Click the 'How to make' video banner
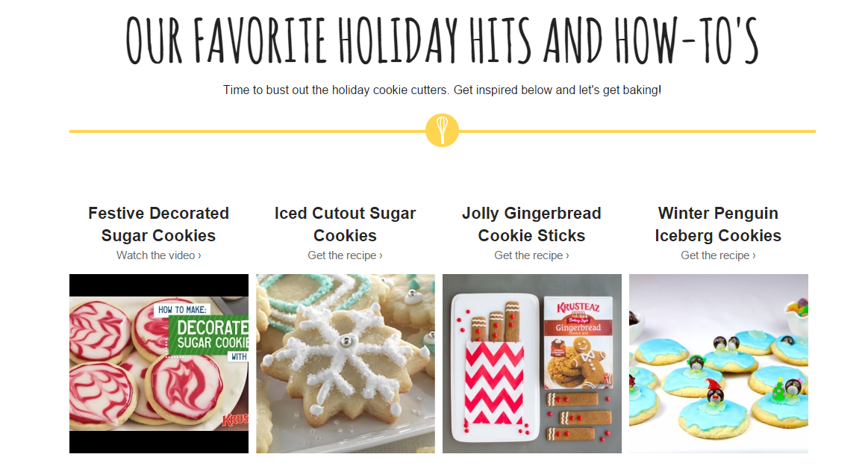Image resolution: width=868 pixels, height=466 pixels. 202,332
